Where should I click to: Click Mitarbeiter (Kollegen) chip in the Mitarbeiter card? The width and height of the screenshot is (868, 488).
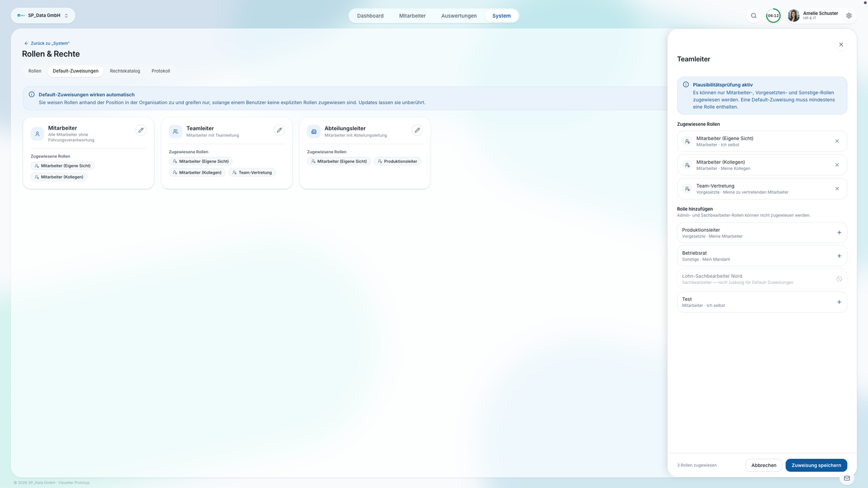pyautogui.click(x=59, y=177)
